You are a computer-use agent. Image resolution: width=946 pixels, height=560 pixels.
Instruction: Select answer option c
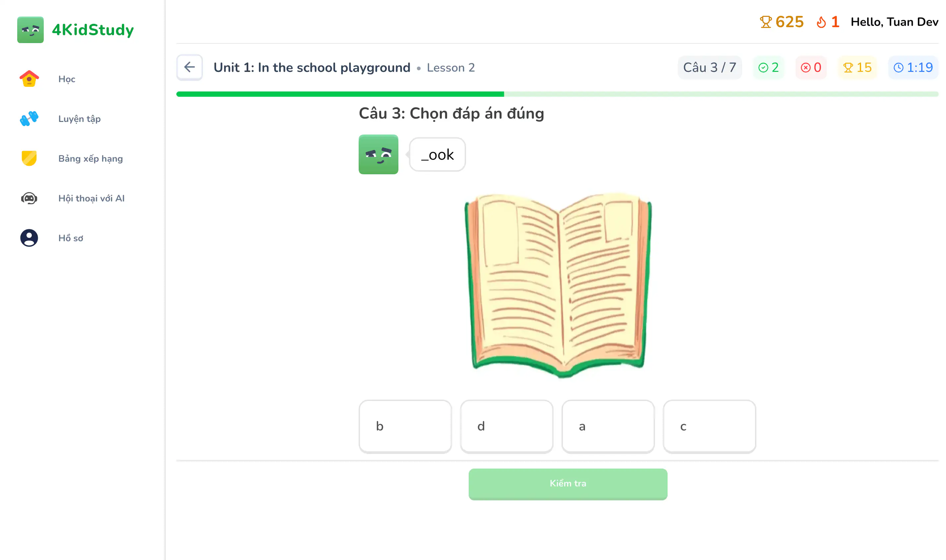click(x=709, y=426)
